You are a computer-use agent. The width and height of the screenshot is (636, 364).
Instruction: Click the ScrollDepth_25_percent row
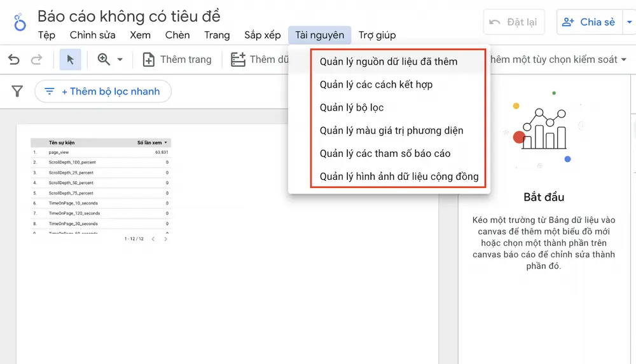pyautogui.click(x=100, y=173)
